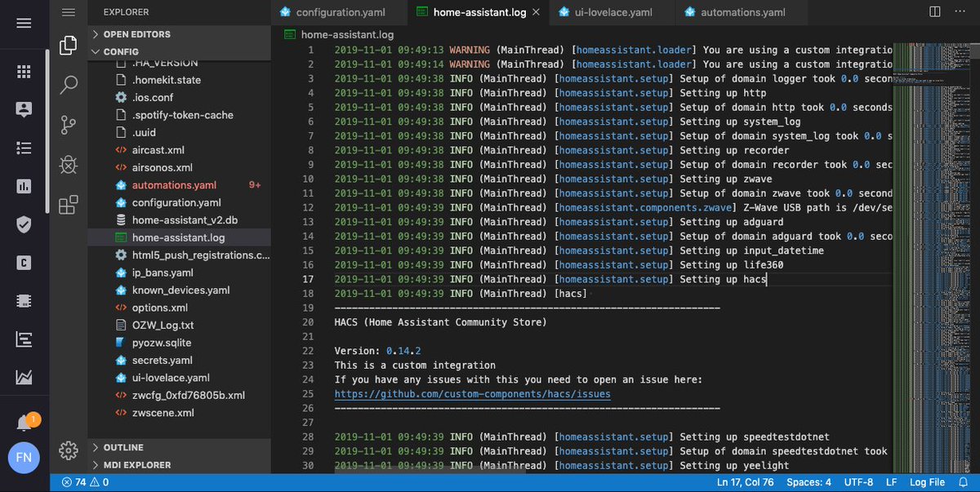Open aircast.xml in the explorer
This screenshot has width=980, height=492.
point(180,150)
